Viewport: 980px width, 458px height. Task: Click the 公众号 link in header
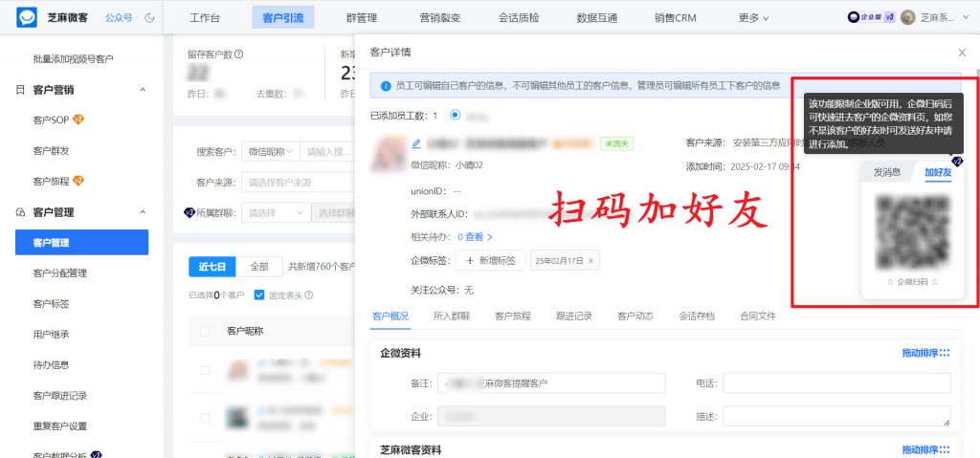[119, 17]
